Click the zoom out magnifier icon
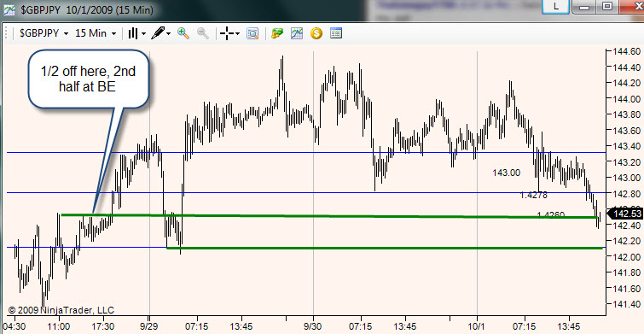 pyautogui.click(x=203, y=33)
